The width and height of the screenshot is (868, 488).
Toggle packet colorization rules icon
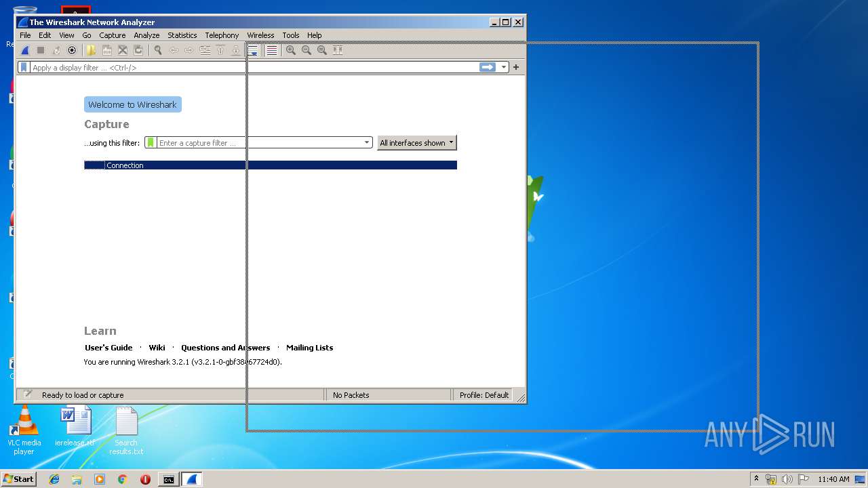click(272, 50)
